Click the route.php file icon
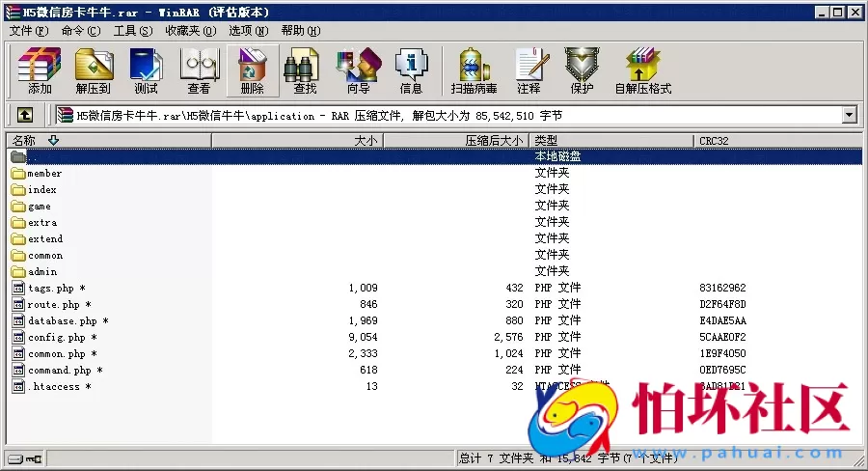The image size is (868, 471). 19,304
